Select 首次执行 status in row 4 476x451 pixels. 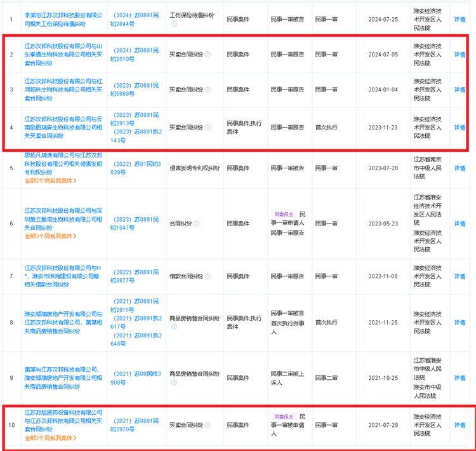326,128
